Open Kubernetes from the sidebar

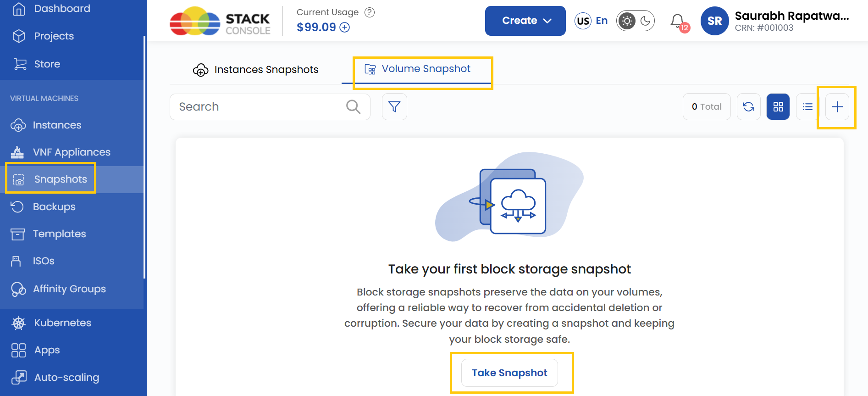[x=62, y=323]
